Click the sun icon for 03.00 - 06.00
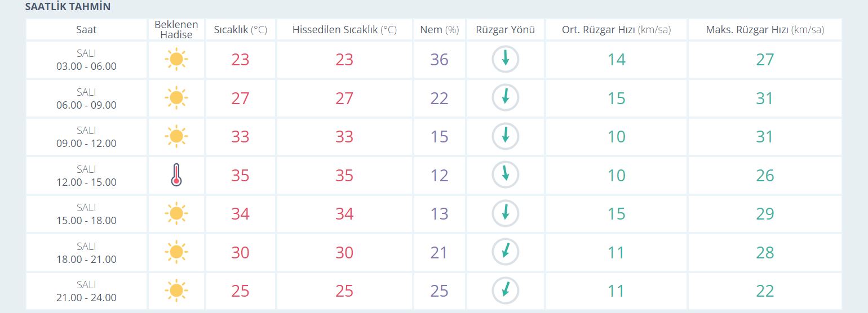This screenshot has height=313, width=868. click(176, 59)
